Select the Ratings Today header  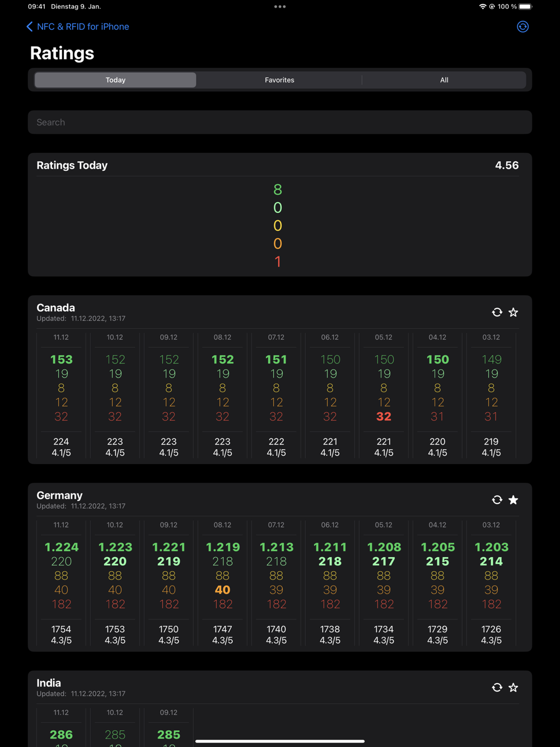coord(72,165)
